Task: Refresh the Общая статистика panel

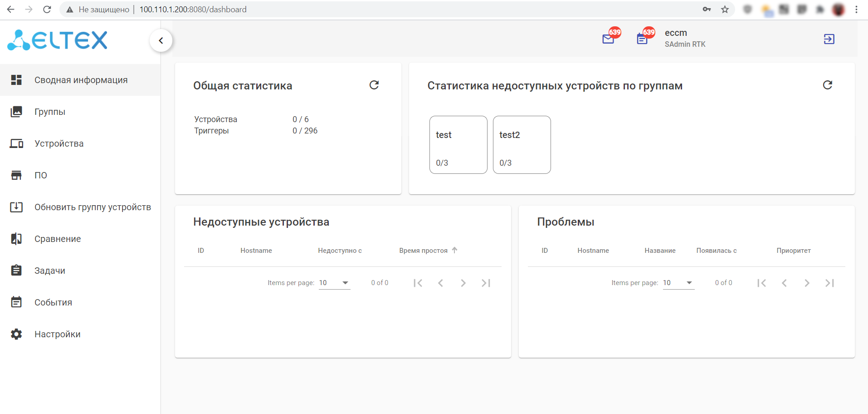Action: 374,85
